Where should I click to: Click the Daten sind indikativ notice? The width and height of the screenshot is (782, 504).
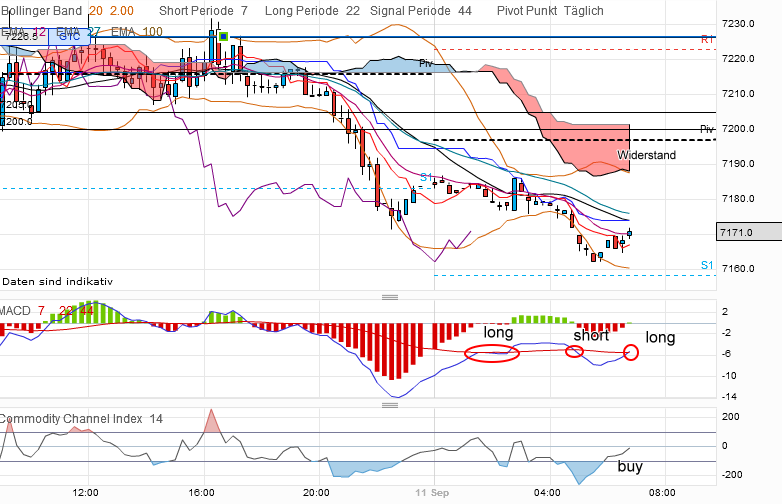point(57,282)
